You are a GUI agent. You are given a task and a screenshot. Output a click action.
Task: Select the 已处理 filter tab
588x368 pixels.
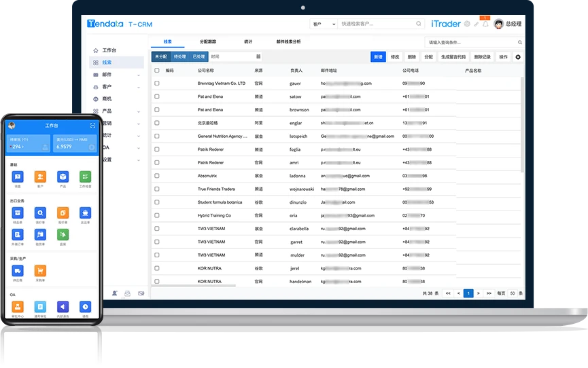(198, 56)
